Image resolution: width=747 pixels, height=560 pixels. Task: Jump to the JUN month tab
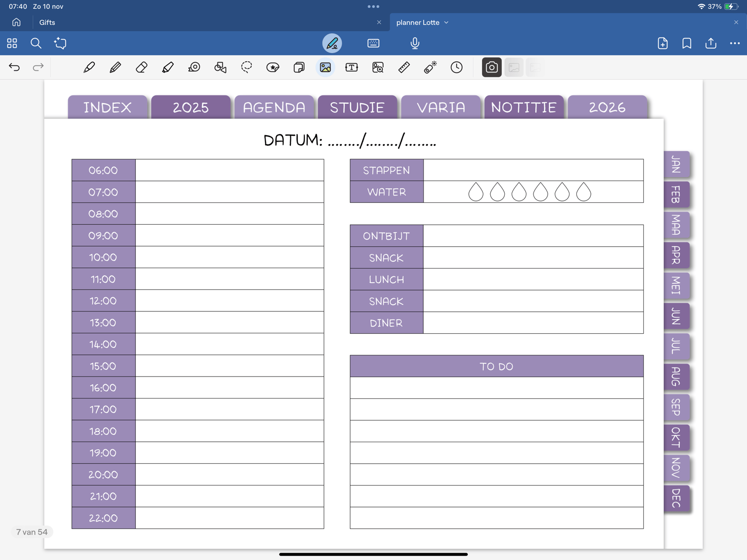pos(676,316)
